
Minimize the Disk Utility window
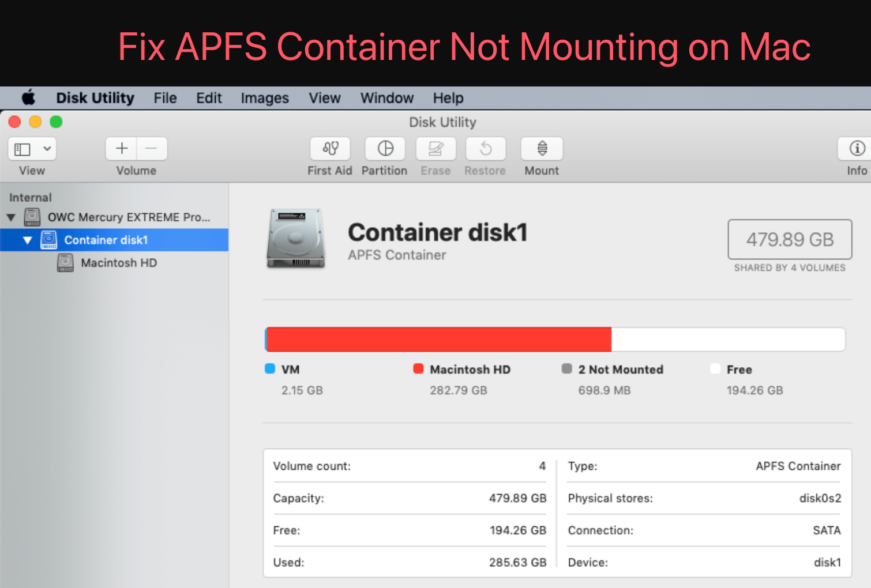point(35,122)
